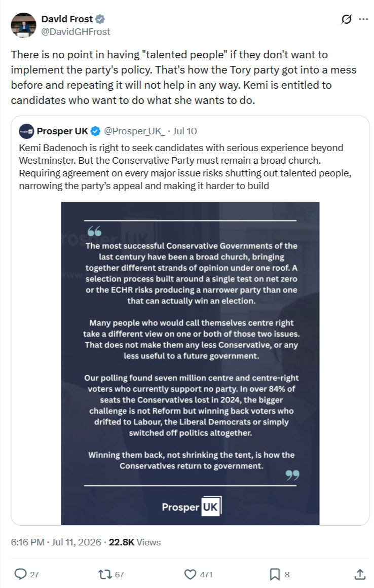Like the tweet with heart icon

click(191, 574)
